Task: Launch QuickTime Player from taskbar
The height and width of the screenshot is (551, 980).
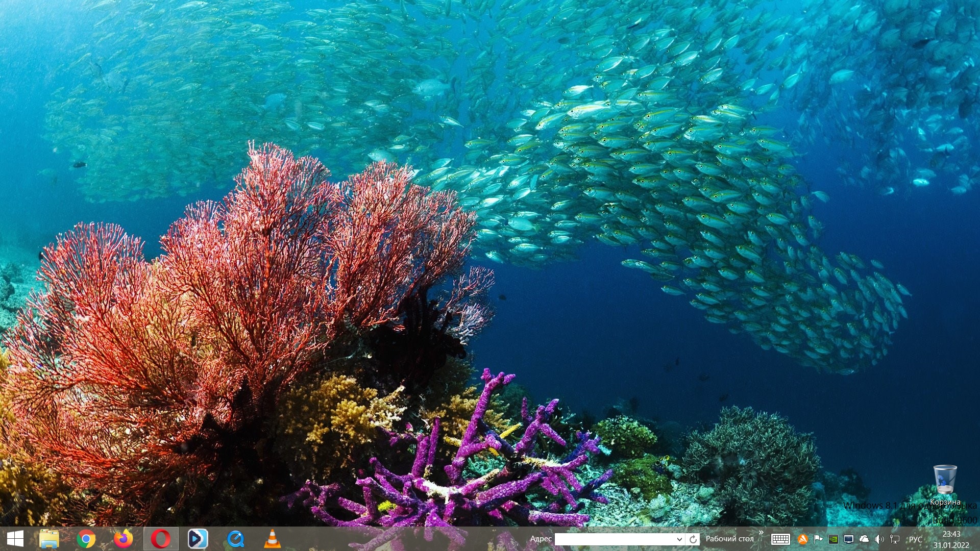Action: coord(235,539)
